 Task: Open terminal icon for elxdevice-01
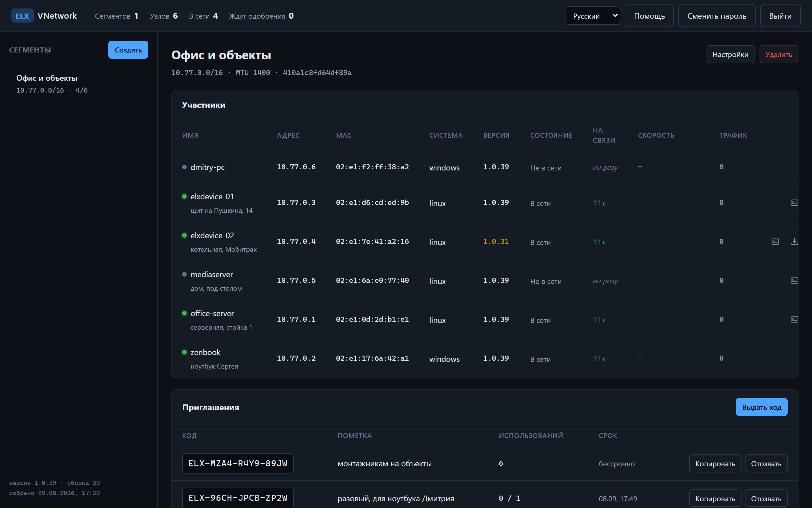click(794, 203)
